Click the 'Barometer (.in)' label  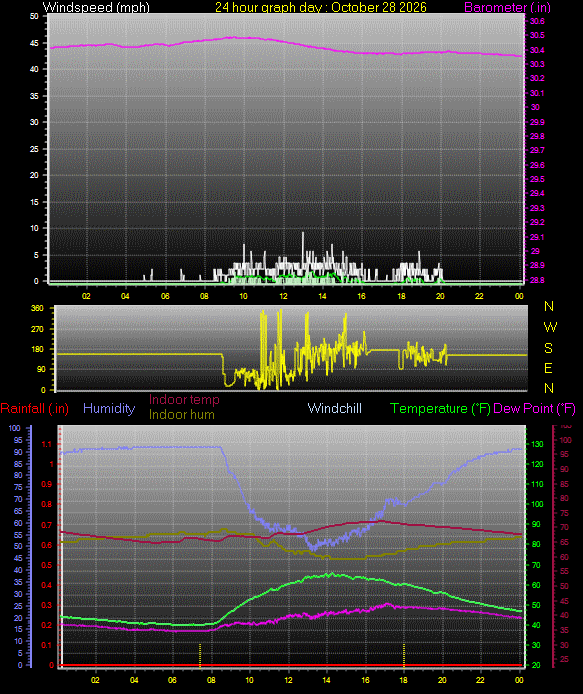click(x=507, y=7)
